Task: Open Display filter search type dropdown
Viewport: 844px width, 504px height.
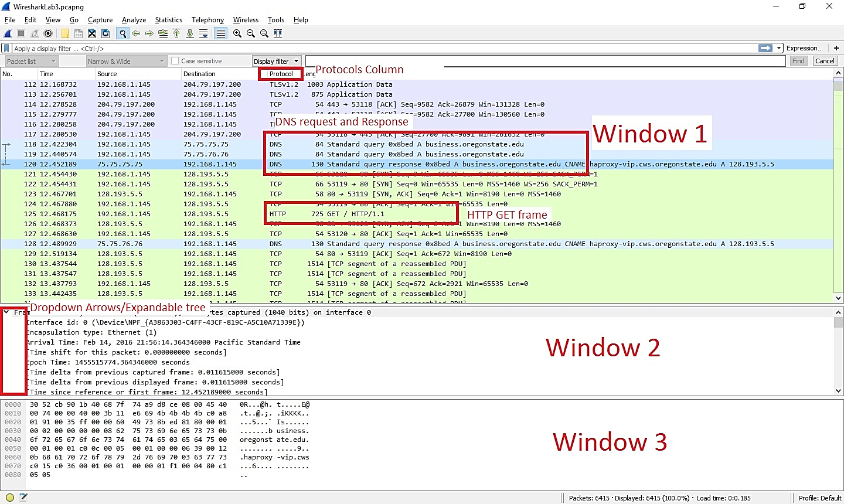Action: [277, 61]
